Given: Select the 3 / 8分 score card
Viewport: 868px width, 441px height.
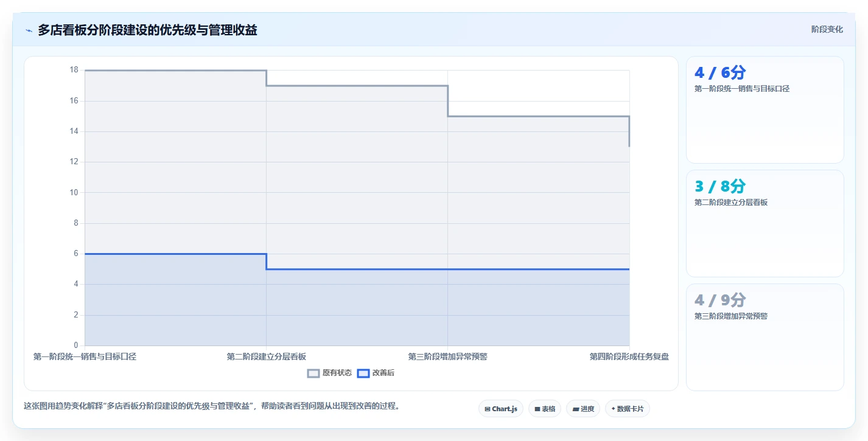Looking at the screenshot, I should [x=765, y=223].
